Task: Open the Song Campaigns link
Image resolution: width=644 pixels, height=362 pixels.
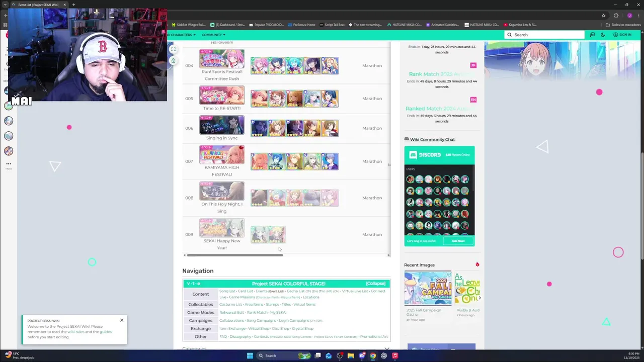Action: point(262,320)
